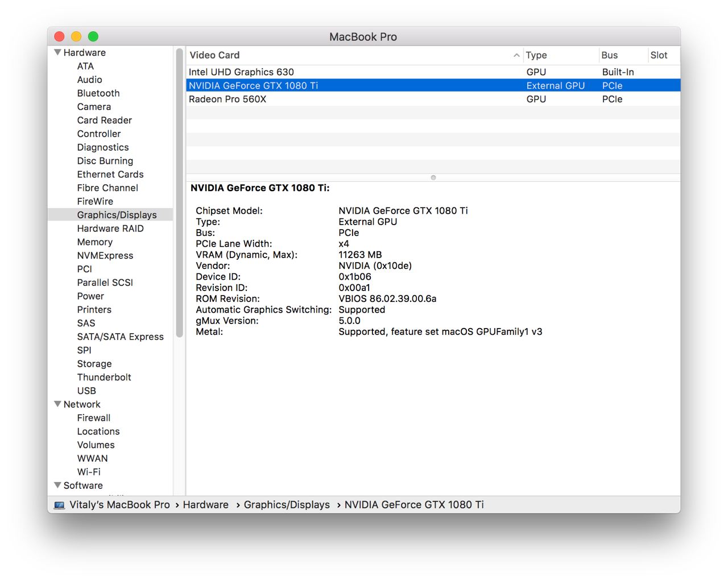The image size is (728, 581).
Task: Select SPI in the sidebar
Action: pos(84,350)
